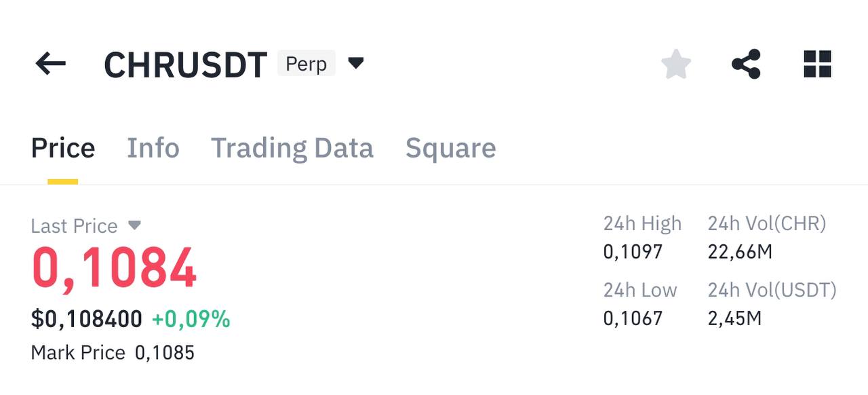Expand the Last Price dropdown arrow

tap(134, 225)
